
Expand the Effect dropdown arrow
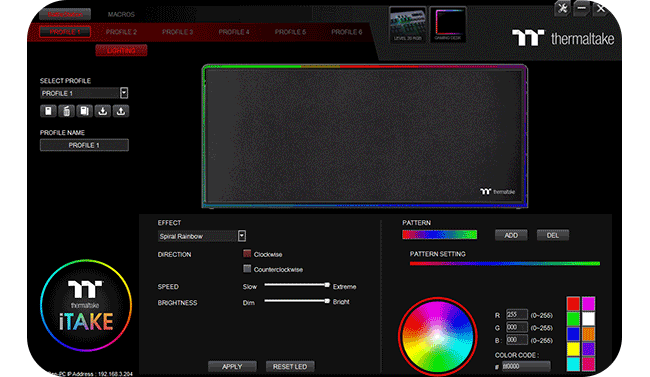(x=242, y=236)
